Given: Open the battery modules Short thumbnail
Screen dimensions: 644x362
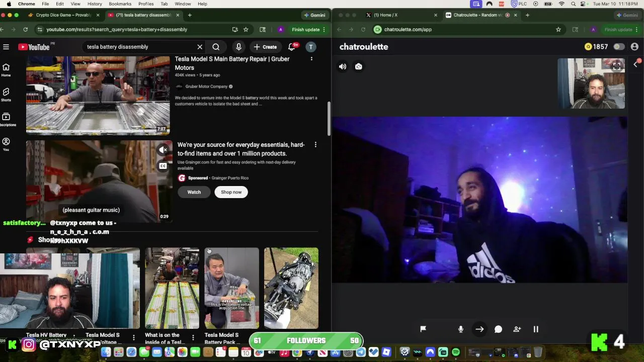Looking at the screenshot, I should coord(172,288).
